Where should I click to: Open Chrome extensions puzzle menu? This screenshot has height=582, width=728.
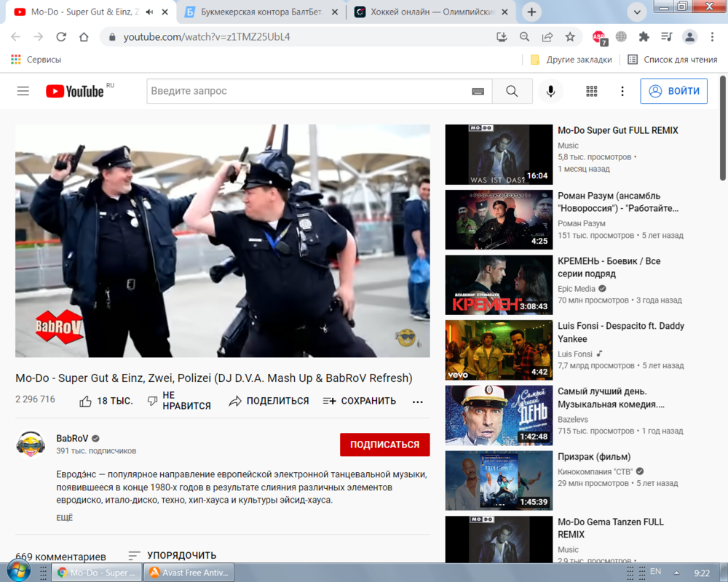[644, 36]
